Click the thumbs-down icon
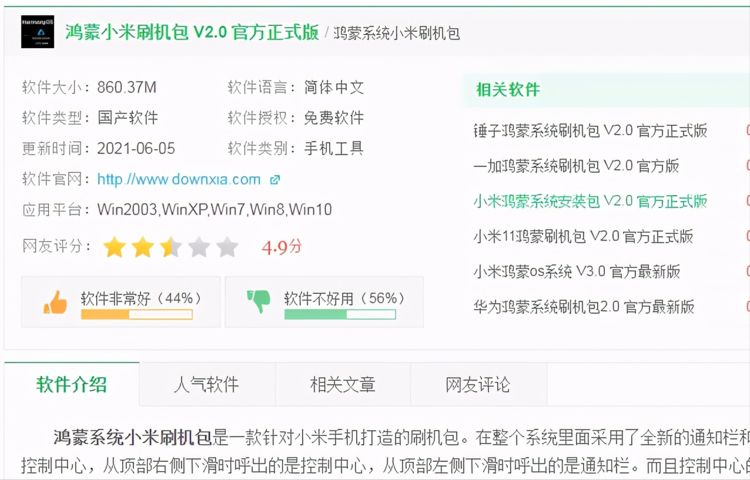750x480 pixels. tap(259, 301)
